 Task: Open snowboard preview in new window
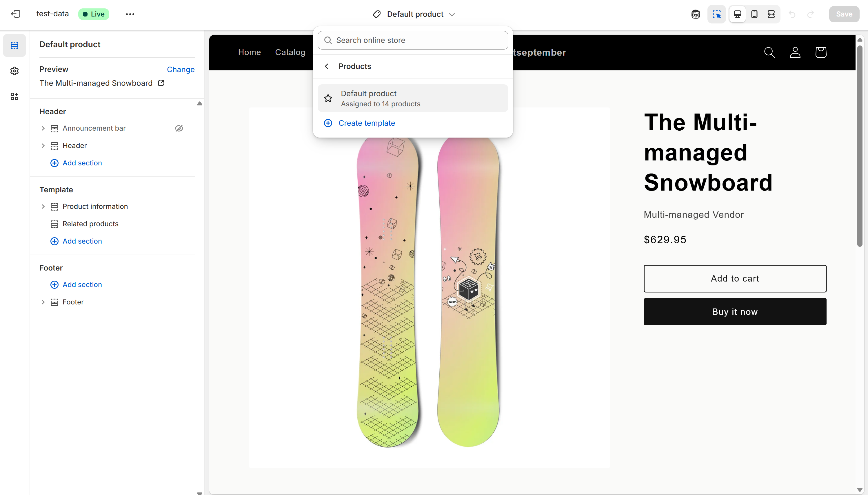pos(161,83)
